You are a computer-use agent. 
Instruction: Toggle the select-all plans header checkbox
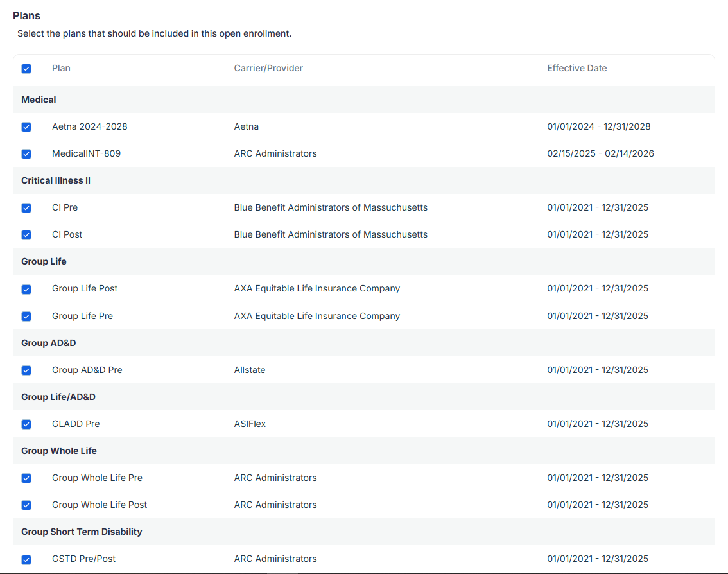pyautogui.click(x=26, y=69)
